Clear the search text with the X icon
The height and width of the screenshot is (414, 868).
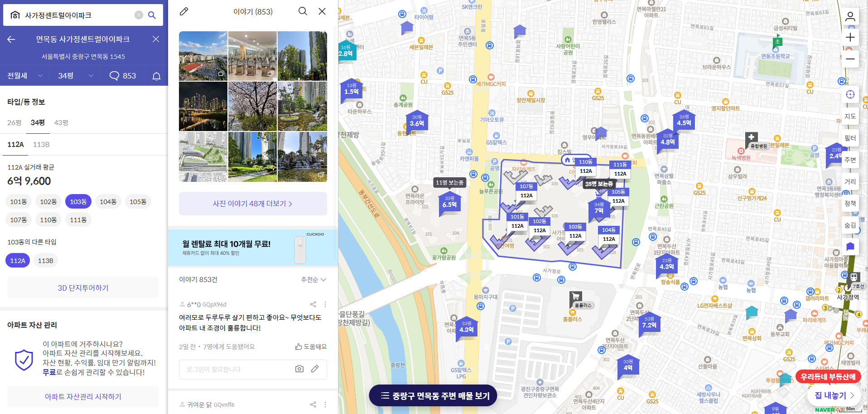139,15
